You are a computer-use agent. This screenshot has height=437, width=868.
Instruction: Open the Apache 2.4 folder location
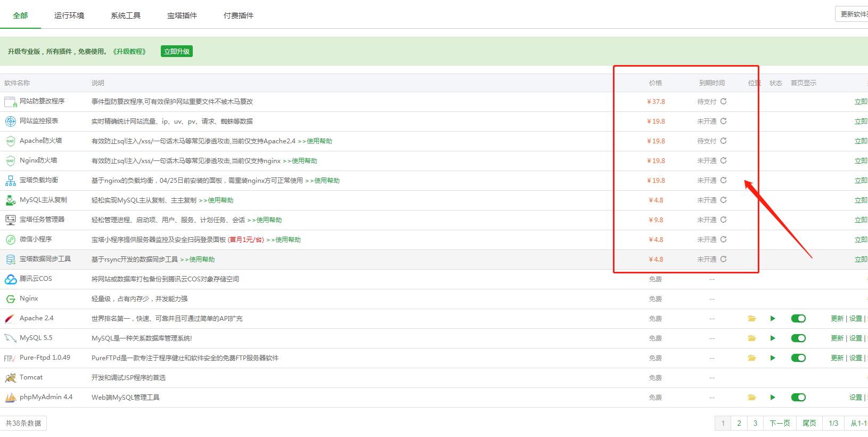click(752, 319)
